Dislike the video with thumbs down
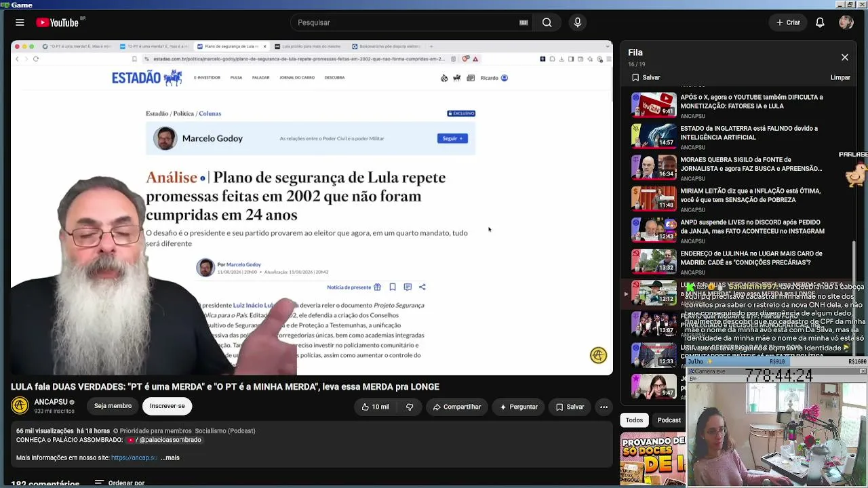The width and height of the screenshot is (868, 488). click(410, 407)
